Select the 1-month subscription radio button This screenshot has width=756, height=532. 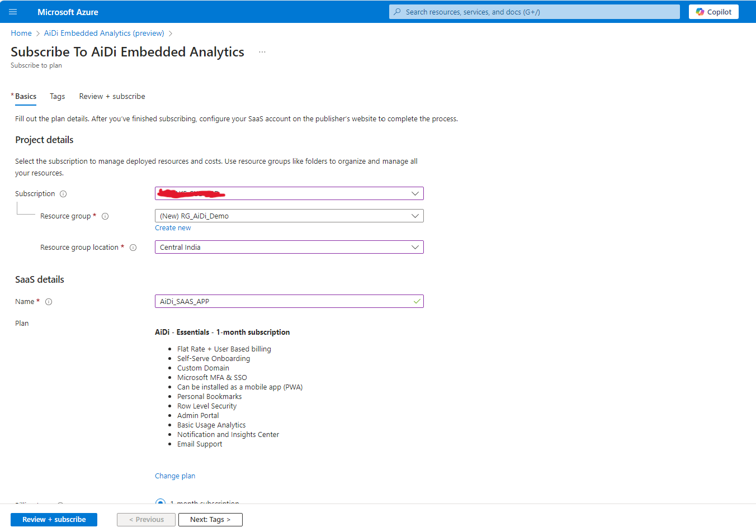click(160, 502)
